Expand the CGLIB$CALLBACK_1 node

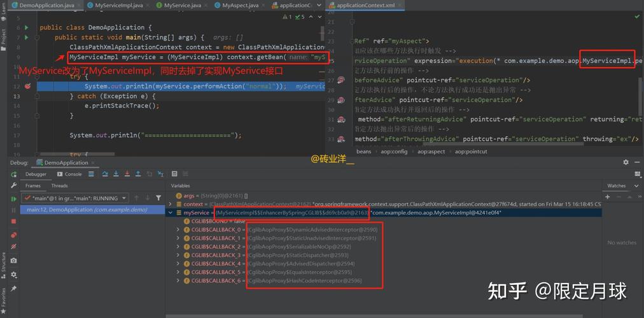pos(178,238)
